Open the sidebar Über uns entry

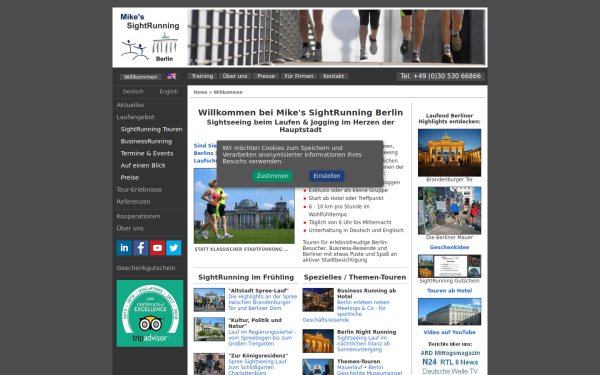coord(130,228)
